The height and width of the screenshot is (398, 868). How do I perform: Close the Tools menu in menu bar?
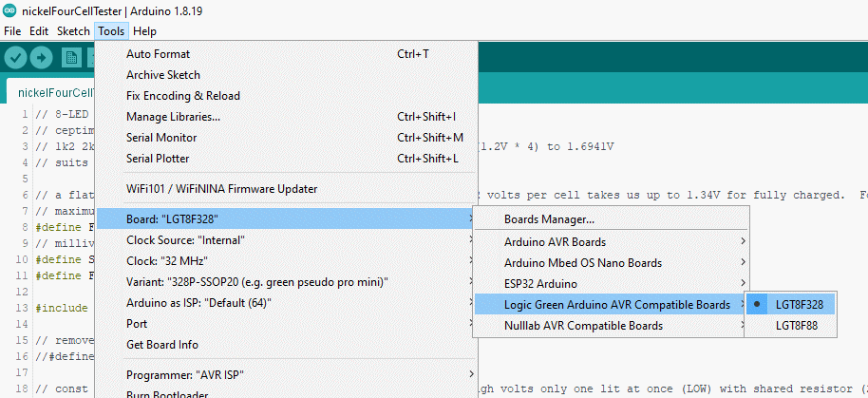(x=111, y=31)
